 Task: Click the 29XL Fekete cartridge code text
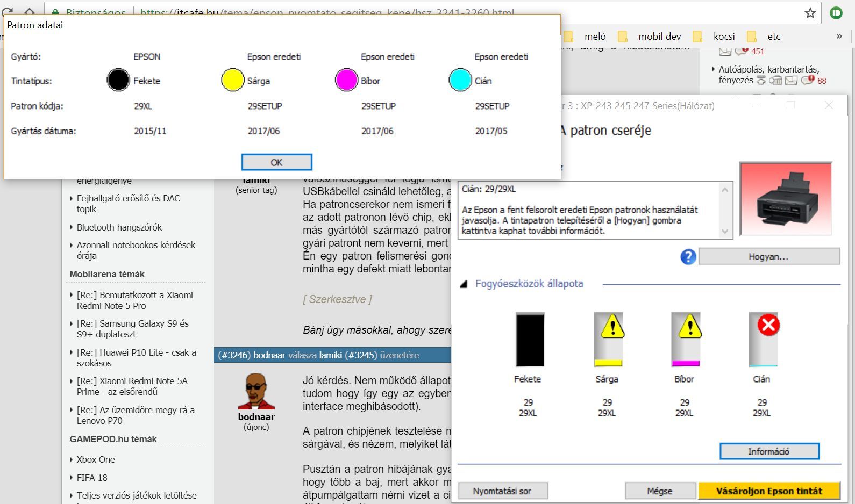click(143, 106)
